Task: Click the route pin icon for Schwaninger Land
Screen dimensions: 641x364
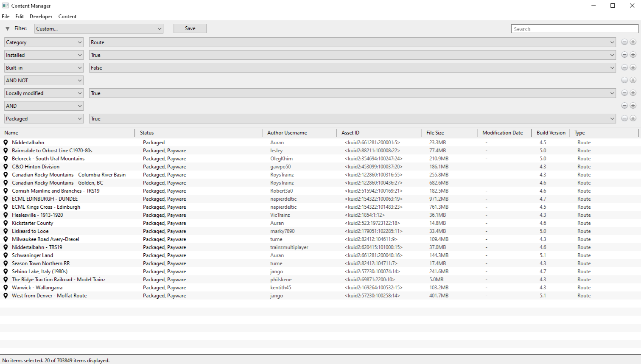Action: click(x=6, y=255)
